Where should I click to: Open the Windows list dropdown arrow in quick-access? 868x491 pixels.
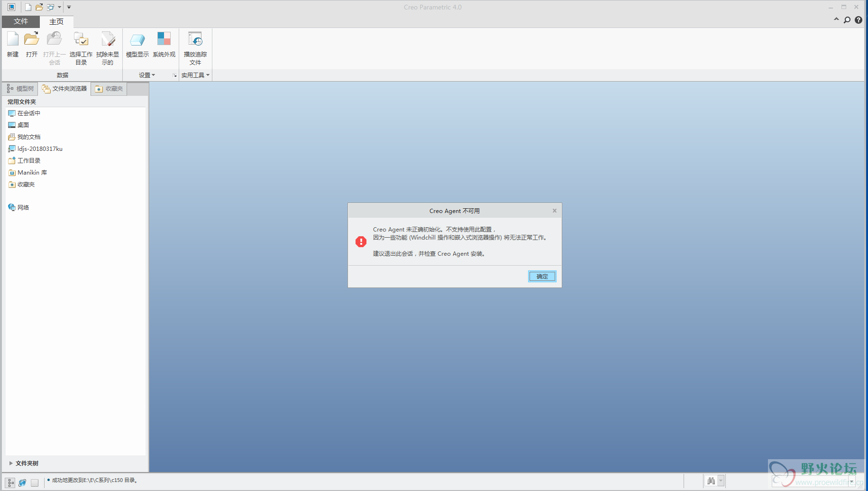pos(59,7)
